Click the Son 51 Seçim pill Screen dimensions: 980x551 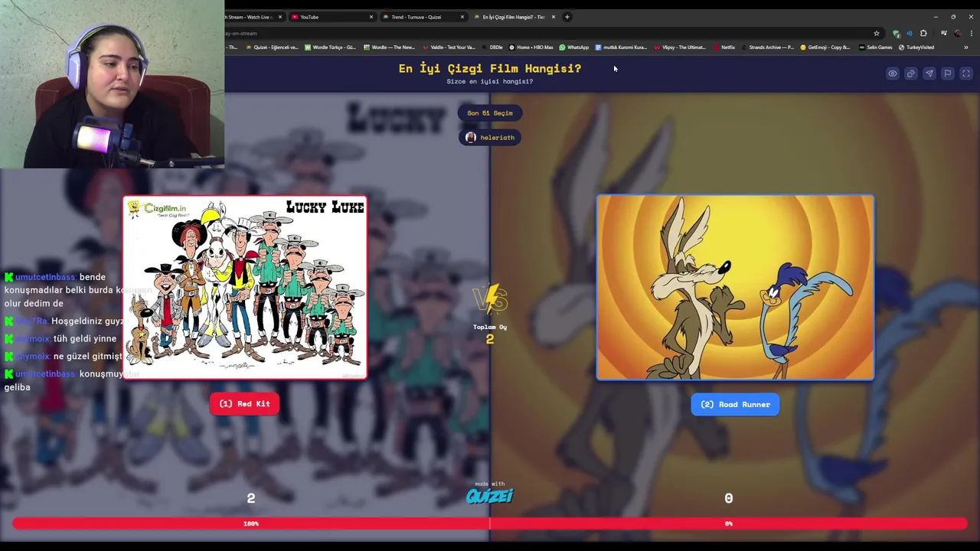490,113
